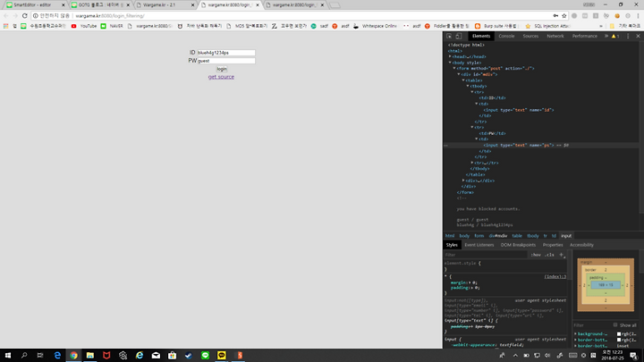Open the Performance tab
The width and height of the screenshot is (644, 362).
[584, 36]
